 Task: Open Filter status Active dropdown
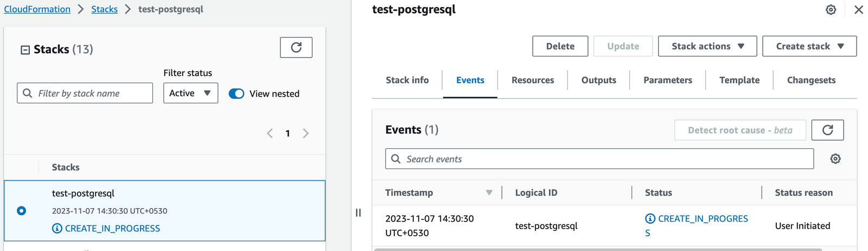190,93
